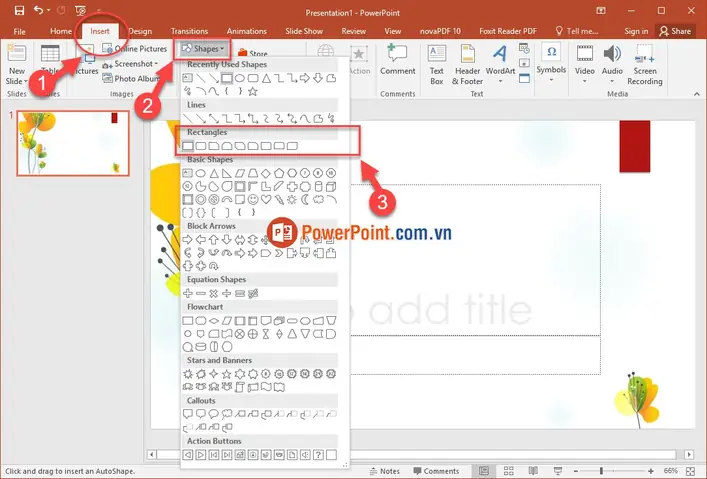Undo the last action
This screenshot has width=707, height=479.
39,10
